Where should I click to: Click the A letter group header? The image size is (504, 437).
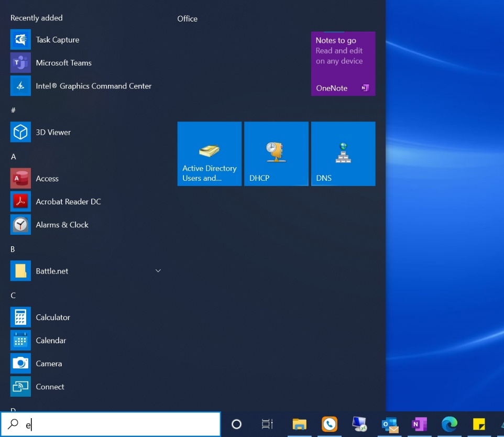click(x=13, y=156)
